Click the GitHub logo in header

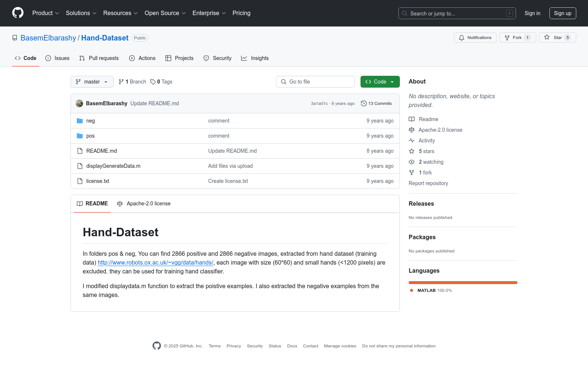pos(18,13)
